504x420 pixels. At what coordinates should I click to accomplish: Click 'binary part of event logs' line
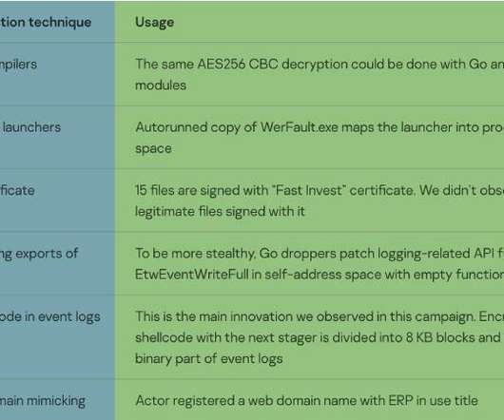(209, 358)
